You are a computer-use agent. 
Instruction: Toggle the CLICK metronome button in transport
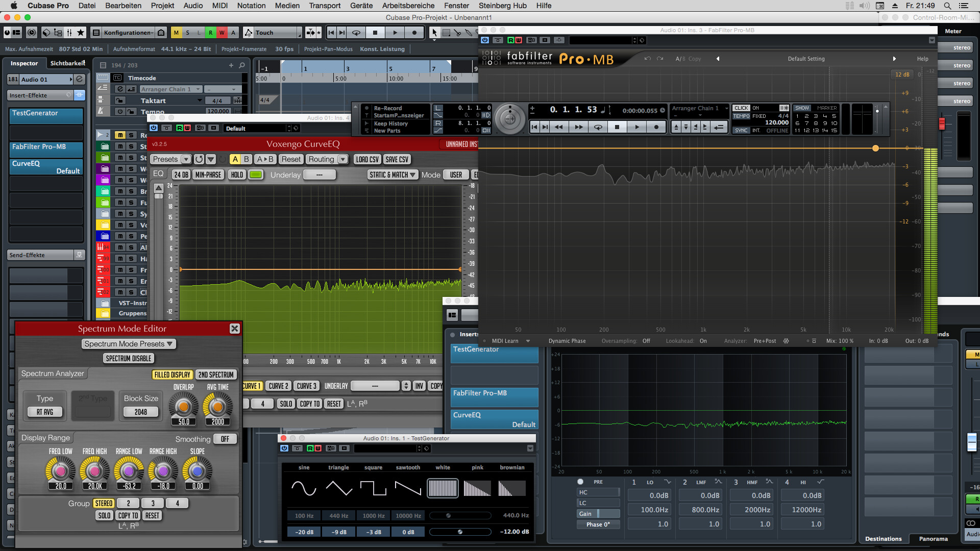741,108
